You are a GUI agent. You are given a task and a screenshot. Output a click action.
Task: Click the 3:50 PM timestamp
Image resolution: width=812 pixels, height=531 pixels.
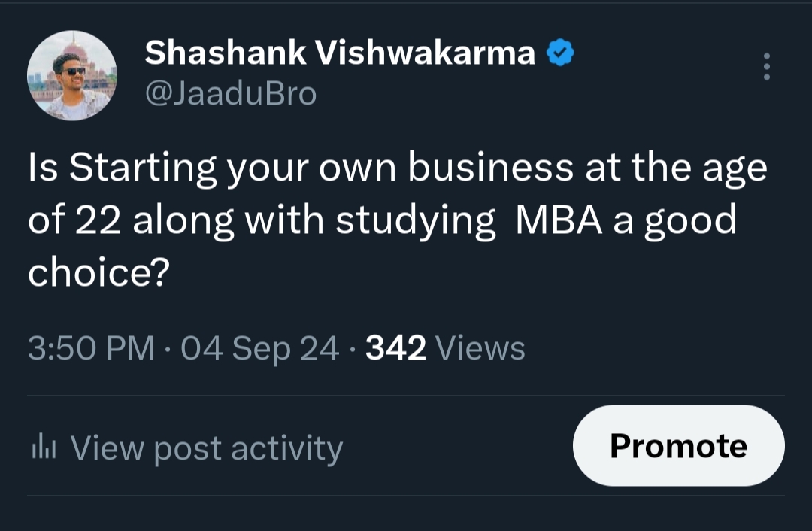91,349
